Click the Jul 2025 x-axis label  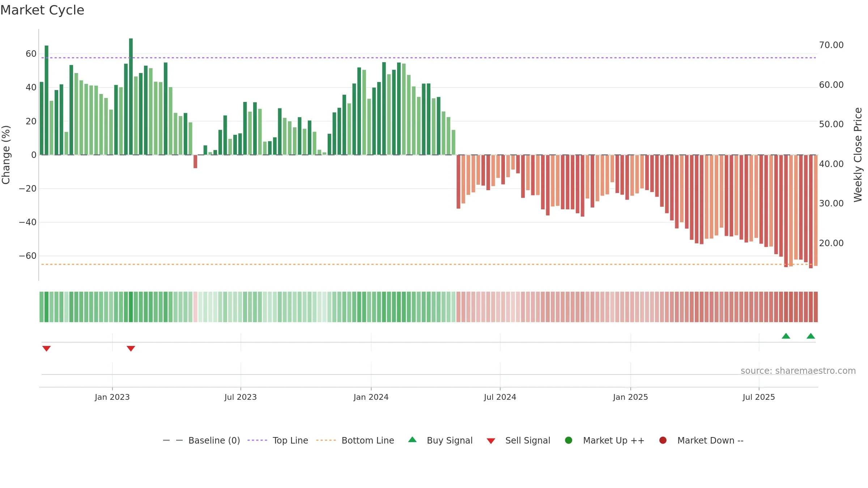point(759,397)
